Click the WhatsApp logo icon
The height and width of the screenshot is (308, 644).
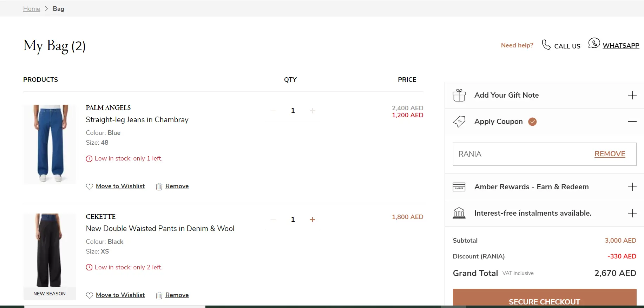pyautogui.click(x=594, y=43)
